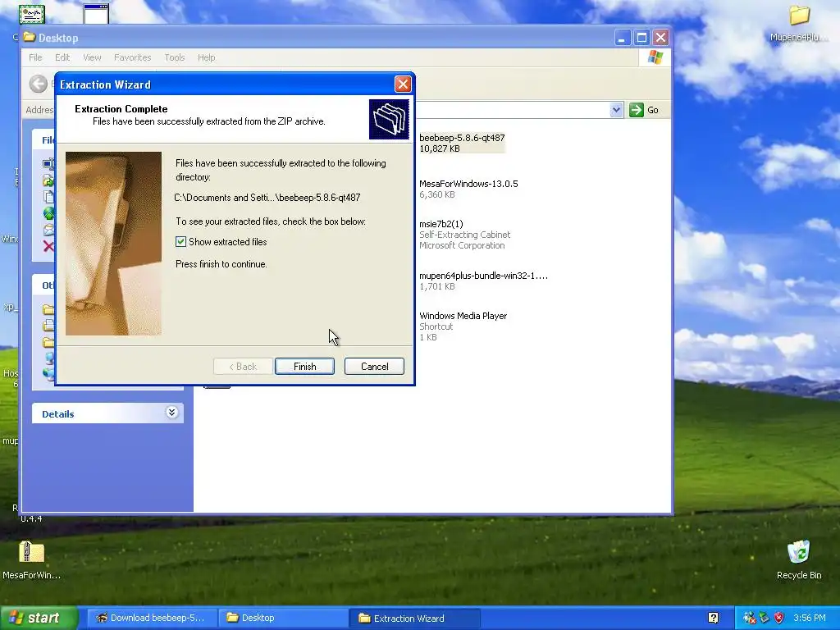Switch to Extraction Wizard taskbar item
840x630 pixels.
[414, 618]
